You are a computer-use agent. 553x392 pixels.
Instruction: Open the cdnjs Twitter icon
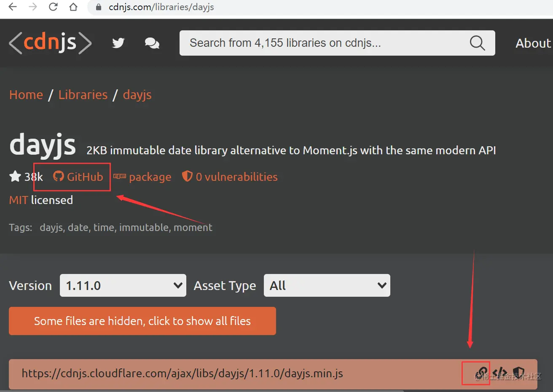[118, 43]
